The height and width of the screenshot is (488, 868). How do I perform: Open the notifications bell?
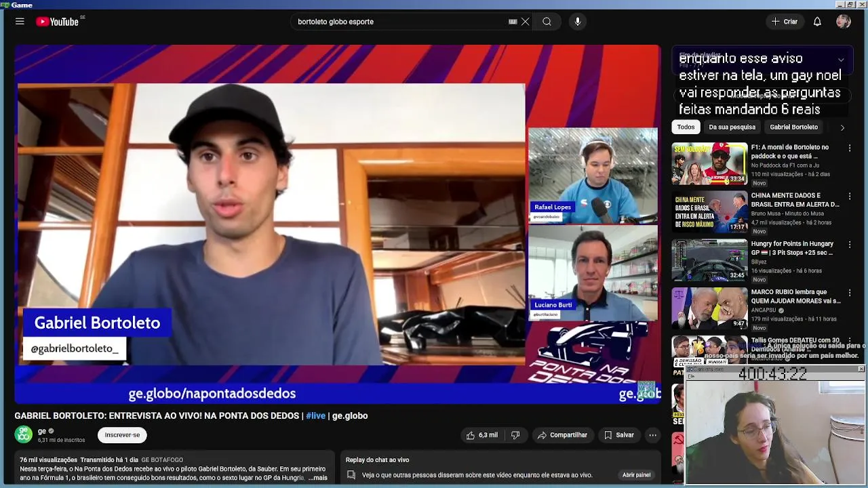pos(817,22)
